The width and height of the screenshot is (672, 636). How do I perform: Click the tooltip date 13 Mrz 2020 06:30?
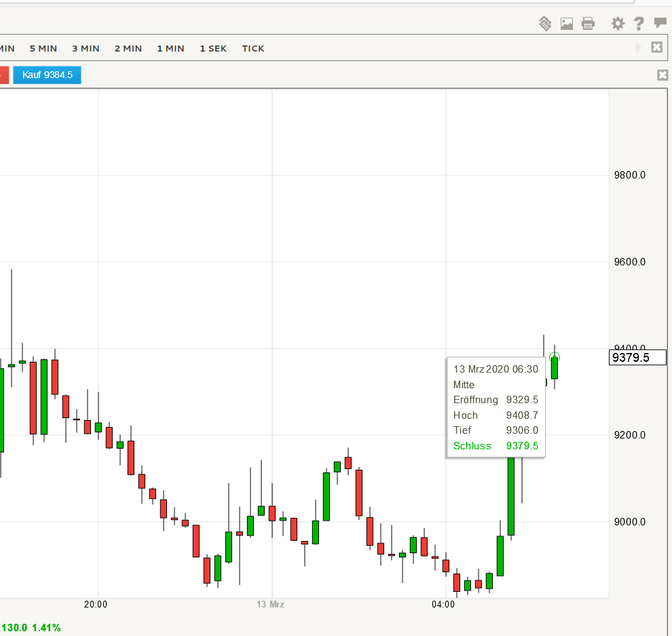[496, 369]
